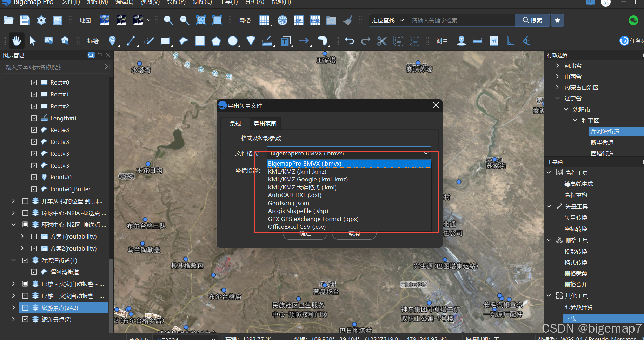Screen dimensions: 644x340
Task: Collapse the 浑河湾街道(1) layer group
Action: tap(13, 260)
